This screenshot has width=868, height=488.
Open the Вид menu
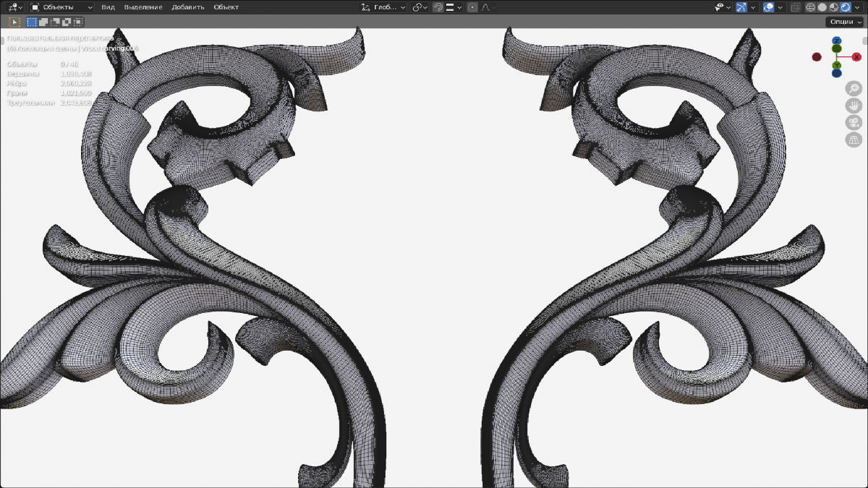[x=108, y=7]
